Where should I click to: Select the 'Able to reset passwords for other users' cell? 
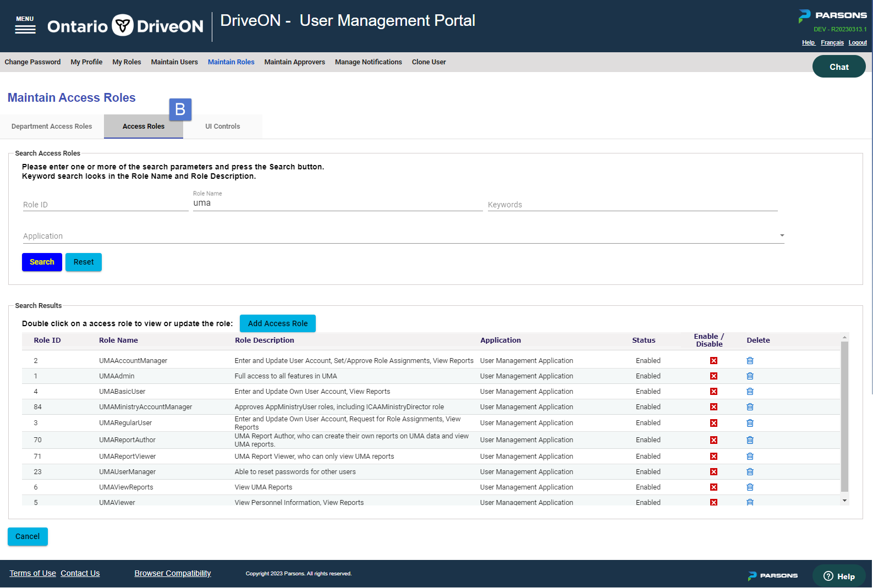pyautogui.click(x=295, y=472)
